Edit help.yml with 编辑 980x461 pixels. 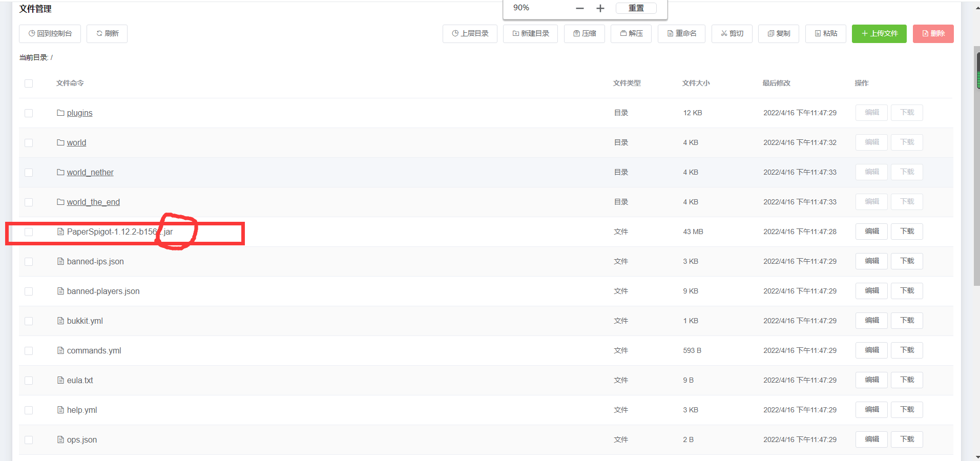(x=871, y=410)
